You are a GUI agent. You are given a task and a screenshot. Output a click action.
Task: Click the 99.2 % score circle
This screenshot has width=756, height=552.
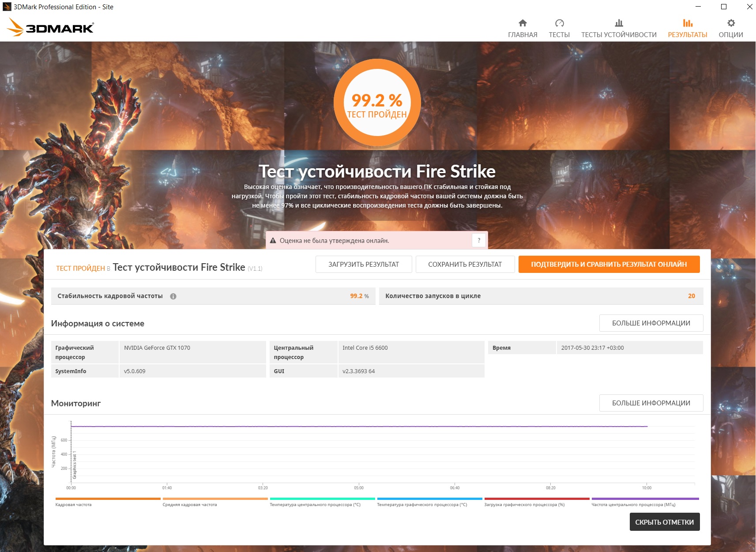[x=377, y=103]
